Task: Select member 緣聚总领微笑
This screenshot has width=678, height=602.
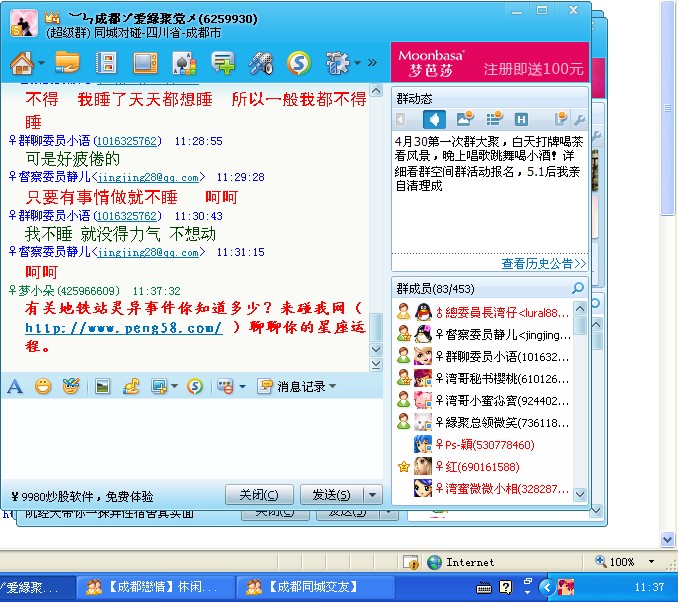Action: (x=484, y=423)
